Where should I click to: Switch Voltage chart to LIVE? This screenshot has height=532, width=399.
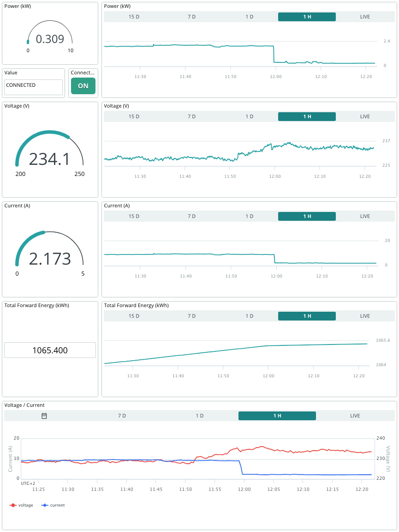pyautogui.click(x=365, y=116)
